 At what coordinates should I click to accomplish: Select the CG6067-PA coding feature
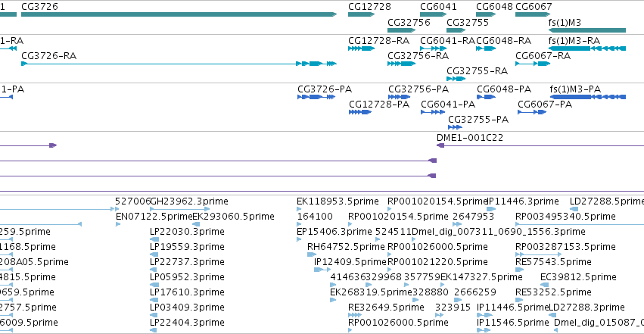[x=532, y=112]
